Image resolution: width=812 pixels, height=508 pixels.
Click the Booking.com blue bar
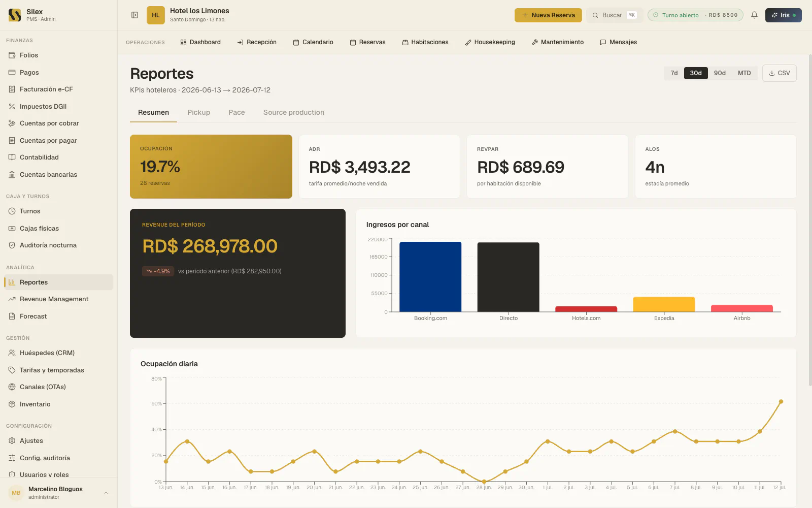(x=430, y=277)
